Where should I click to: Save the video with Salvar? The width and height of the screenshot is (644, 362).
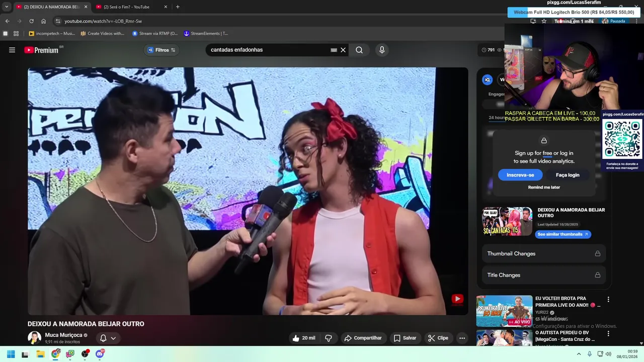(x=405, y=338)
